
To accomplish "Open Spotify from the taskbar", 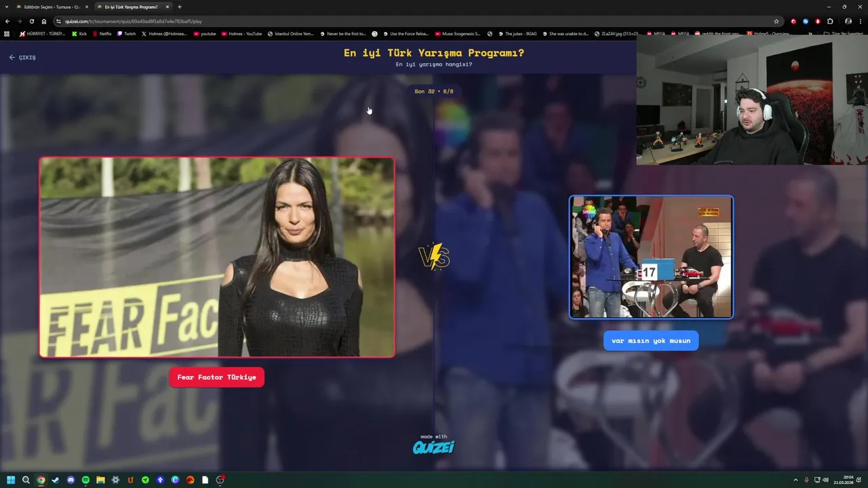I will coord(85,480).
